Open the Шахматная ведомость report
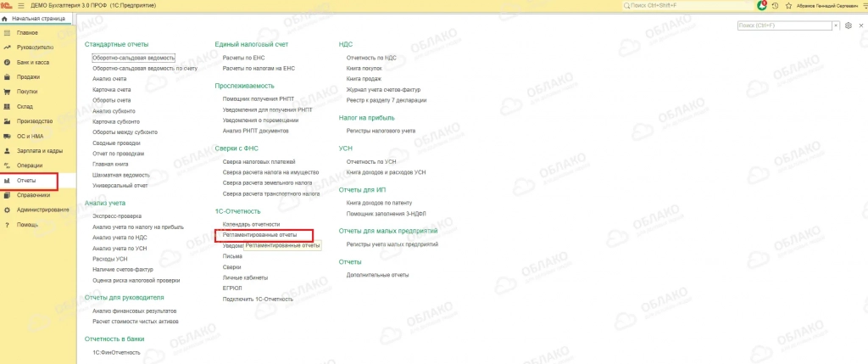868x364 pixels. 121,175
